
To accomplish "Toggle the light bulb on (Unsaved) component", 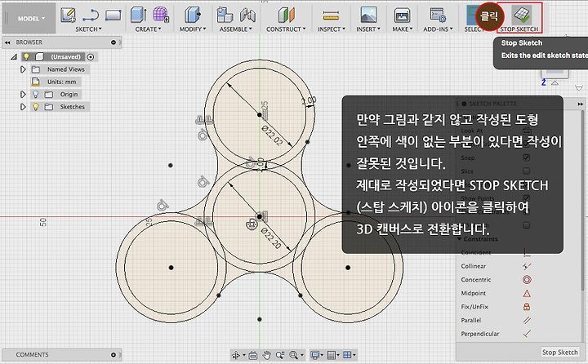I will (x=26, y=57).
